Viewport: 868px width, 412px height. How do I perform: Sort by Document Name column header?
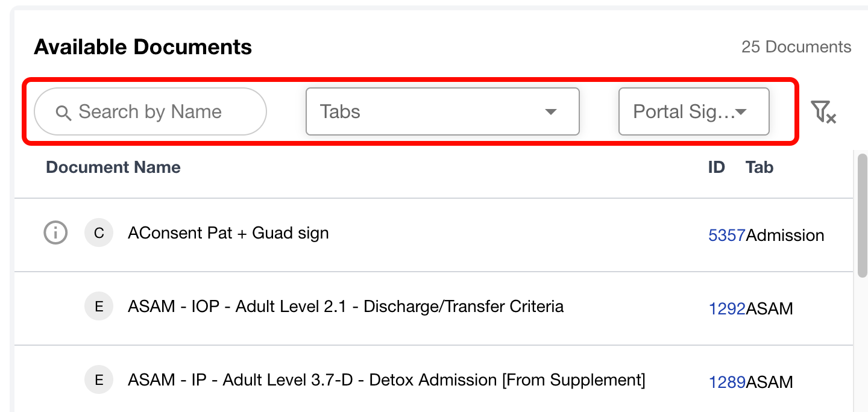(113, 167)
